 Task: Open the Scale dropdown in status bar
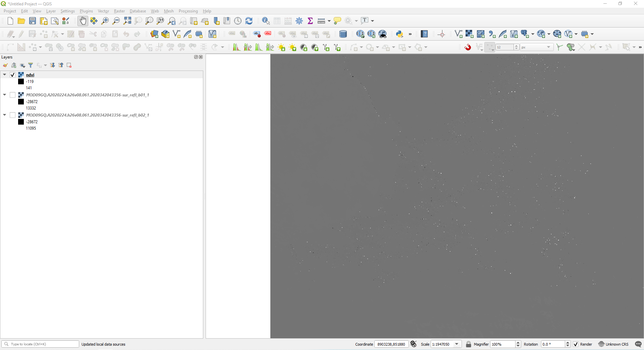coord(457,344)
